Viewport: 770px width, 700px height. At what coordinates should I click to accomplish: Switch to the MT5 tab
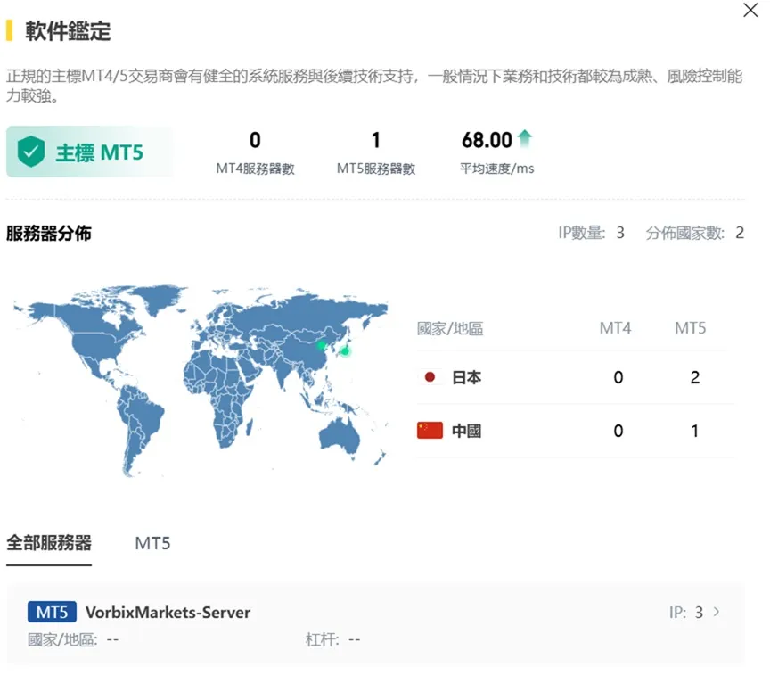click(152, 543)
